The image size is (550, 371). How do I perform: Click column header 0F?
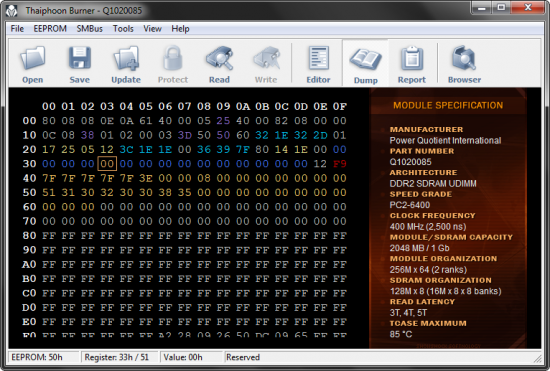340,106
